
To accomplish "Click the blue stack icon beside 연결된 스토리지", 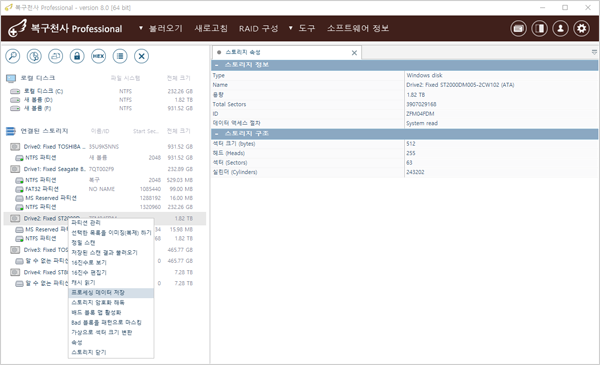I will tap(11, 131).
